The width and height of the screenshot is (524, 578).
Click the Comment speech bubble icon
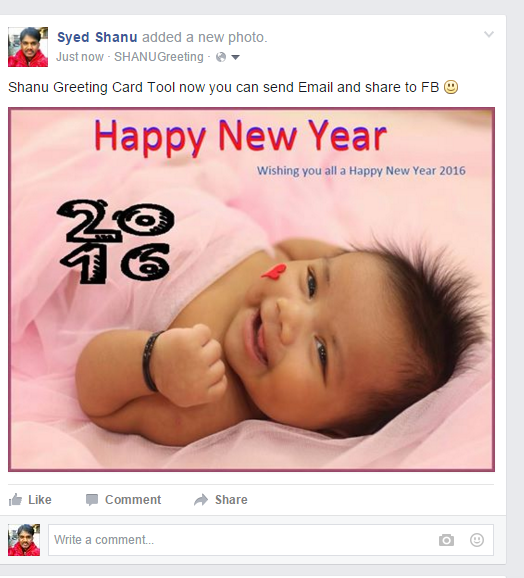pyautogui.click(x=92, y=500)
